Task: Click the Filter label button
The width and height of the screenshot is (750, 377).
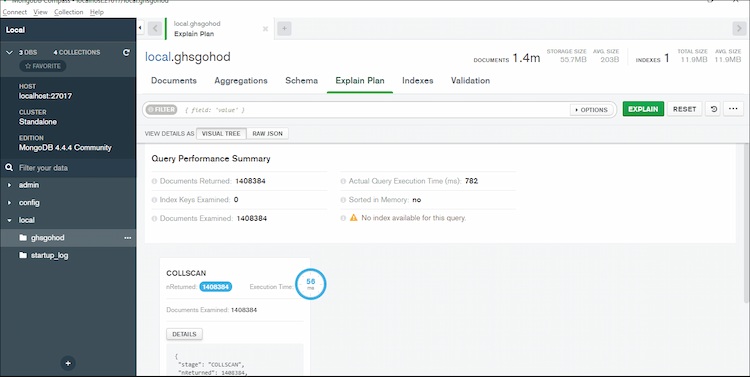Action: [x=162, y=110]
